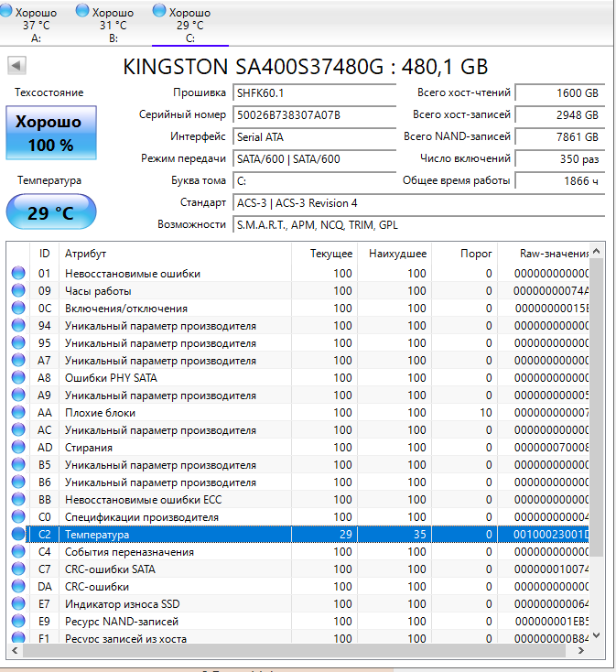Click the Текущее column header
The height and width of the screenshot is (672, 616).
[324, 254]
